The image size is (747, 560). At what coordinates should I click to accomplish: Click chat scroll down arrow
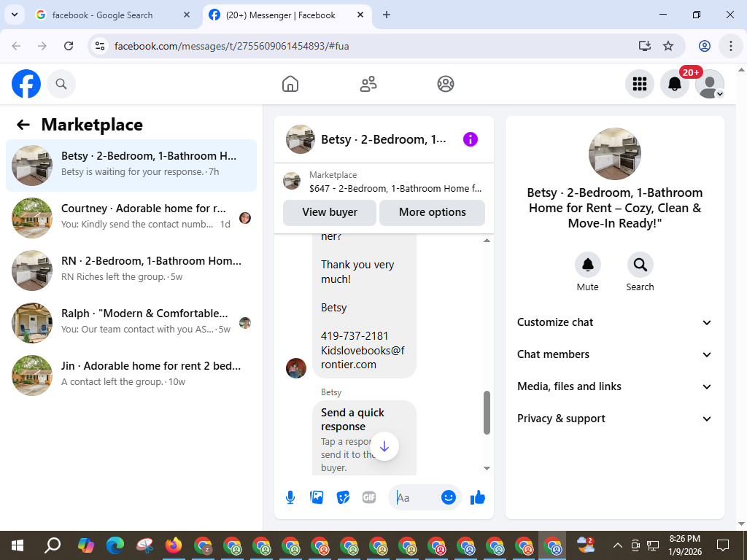click(487, 468)
